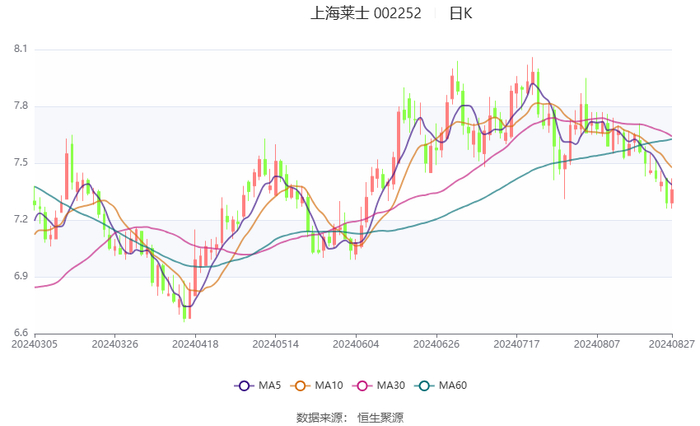Select date label 20240827
The height and width of the screenshot is (426, 700).
point(672,344)
